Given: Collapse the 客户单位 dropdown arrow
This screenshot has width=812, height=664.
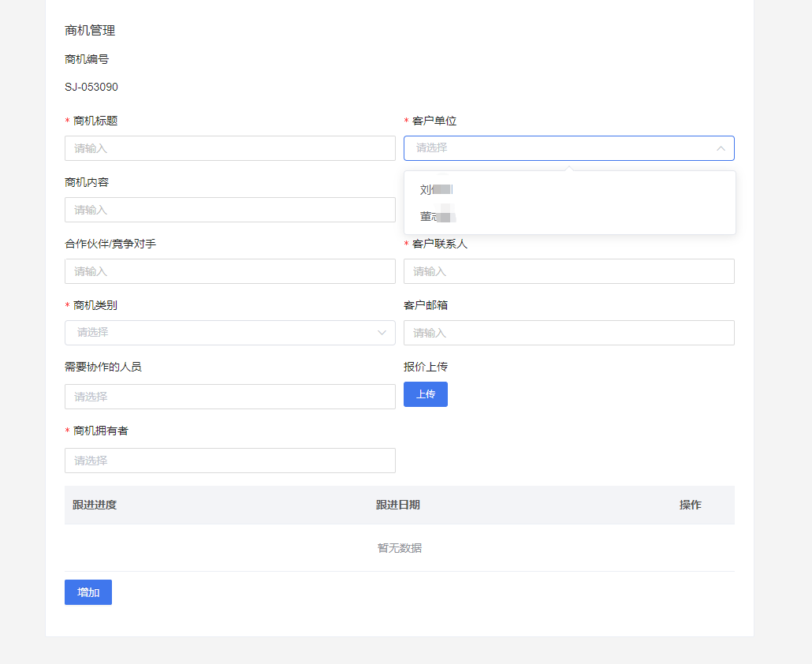Looking at the screenshot, I should 721,148.
